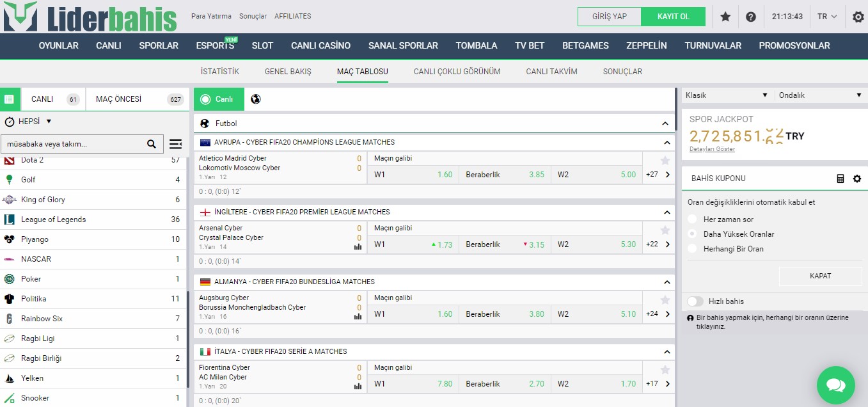Click the green sports list grid icon
868x407 pixels.
click(x=9, y=99)
